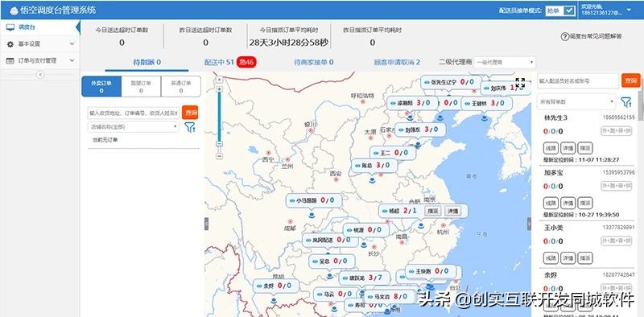The width and height of the screenshot is (644, 317).
Task: Click the zoom-in plus on map
Action: point(219,89)
